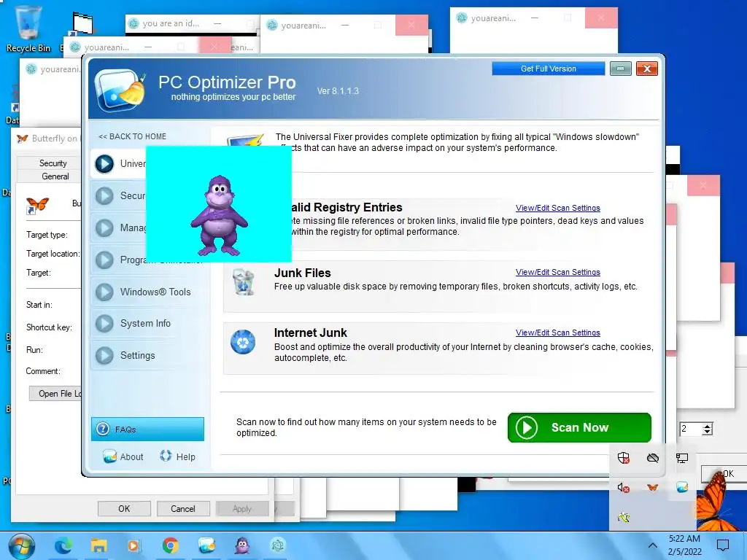Switch to General tab in Butterfly properties

(55, 176)
